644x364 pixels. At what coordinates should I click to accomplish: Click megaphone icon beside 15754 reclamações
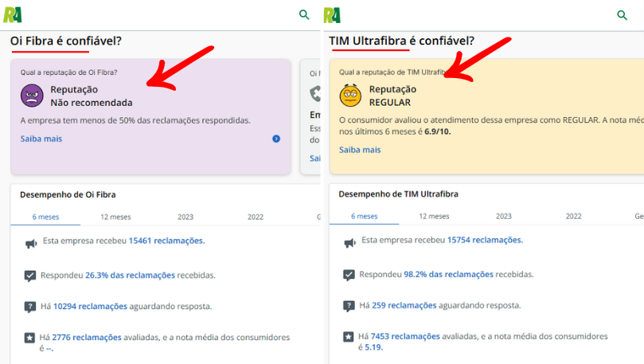(349, 243)
